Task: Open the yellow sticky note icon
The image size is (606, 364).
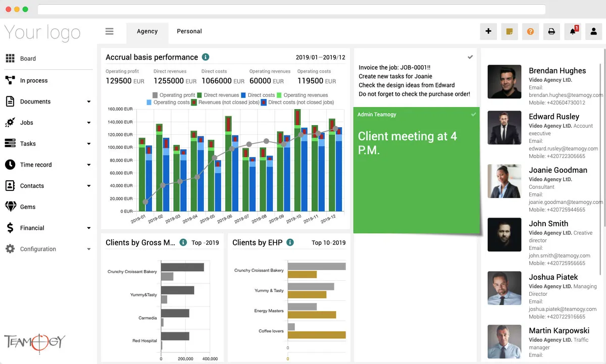Action: click(x=510, y=31)
